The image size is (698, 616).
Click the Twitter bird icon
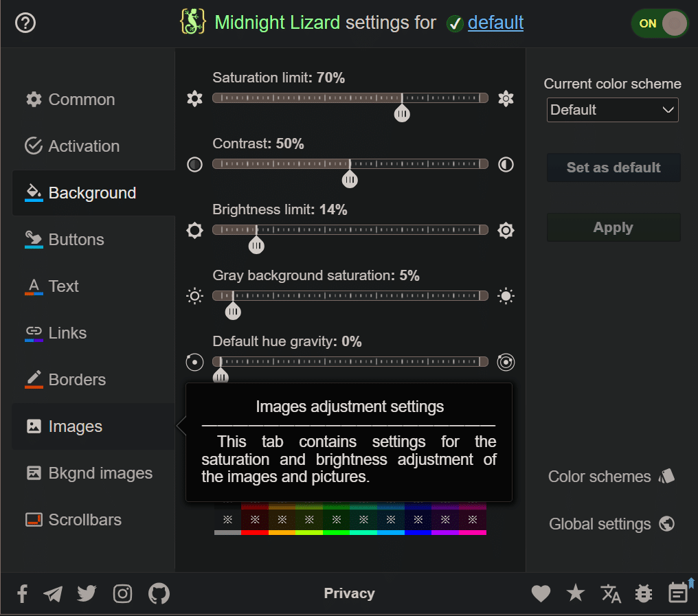[87, 593]
